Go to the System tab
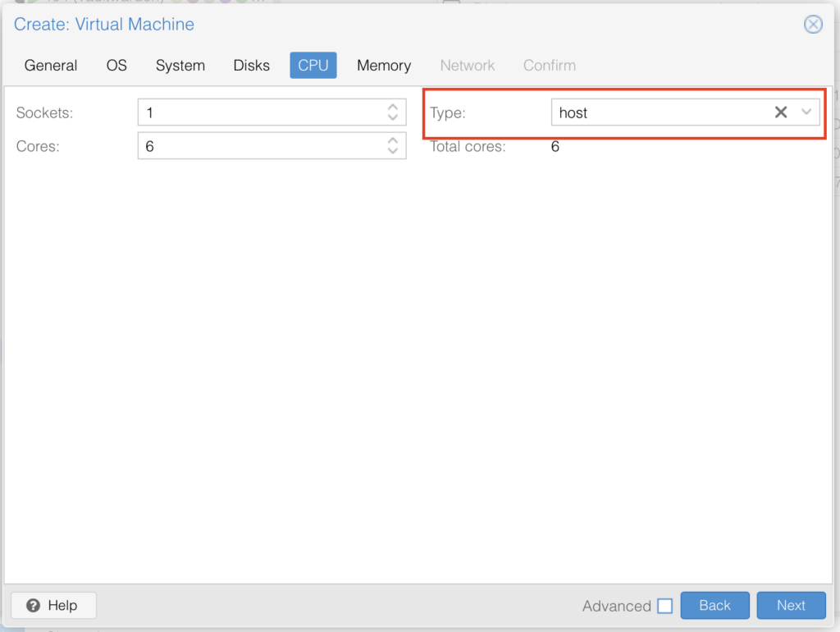 click(180, 66)
